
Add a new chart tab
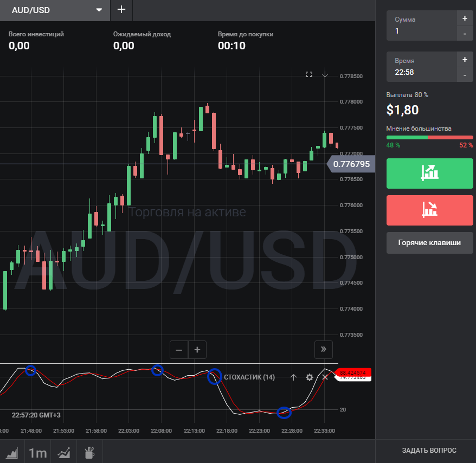121,10
